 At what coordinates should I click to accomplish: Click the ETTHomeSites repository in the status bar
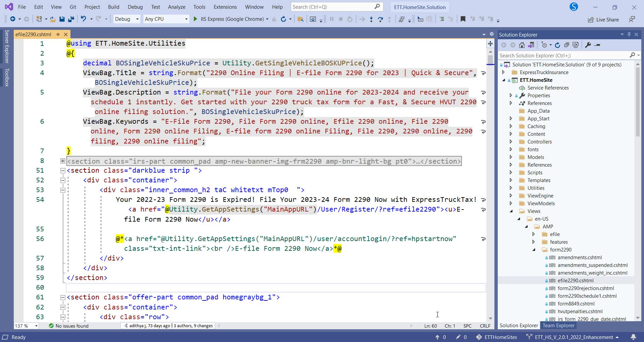click(496, 337)
